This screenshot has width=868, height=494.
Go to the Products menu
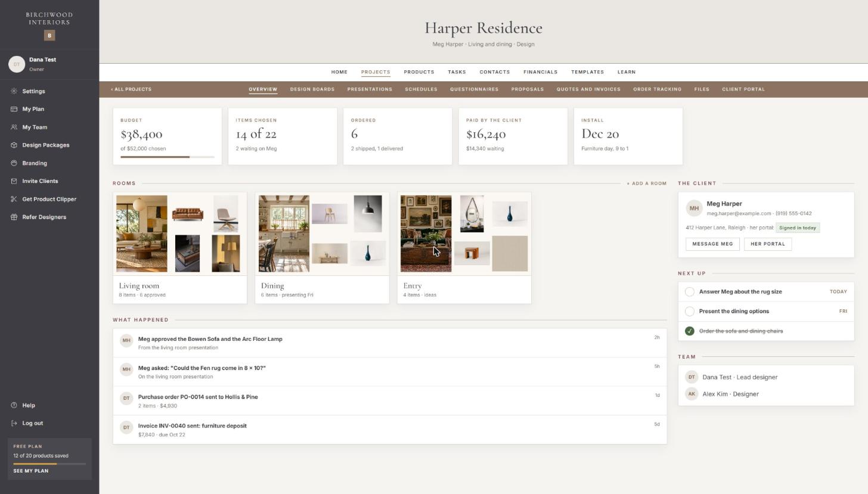click(x=418, y=72)
